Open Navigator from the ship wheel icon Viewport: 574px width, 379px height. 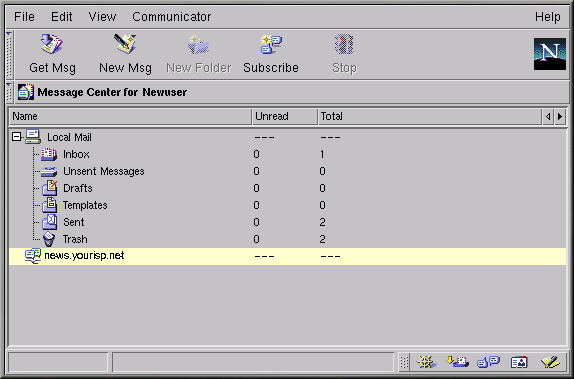point(426,362)
